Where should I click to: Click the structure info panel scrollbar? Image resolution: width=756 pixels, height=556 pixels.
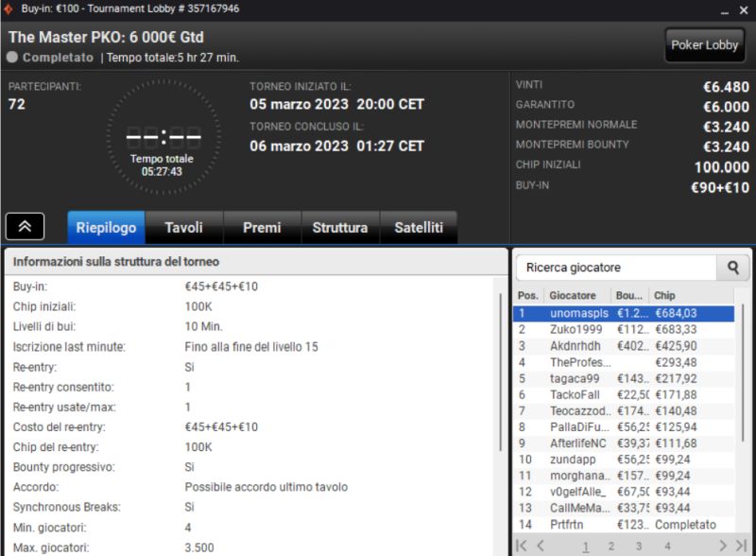(501, 373)
